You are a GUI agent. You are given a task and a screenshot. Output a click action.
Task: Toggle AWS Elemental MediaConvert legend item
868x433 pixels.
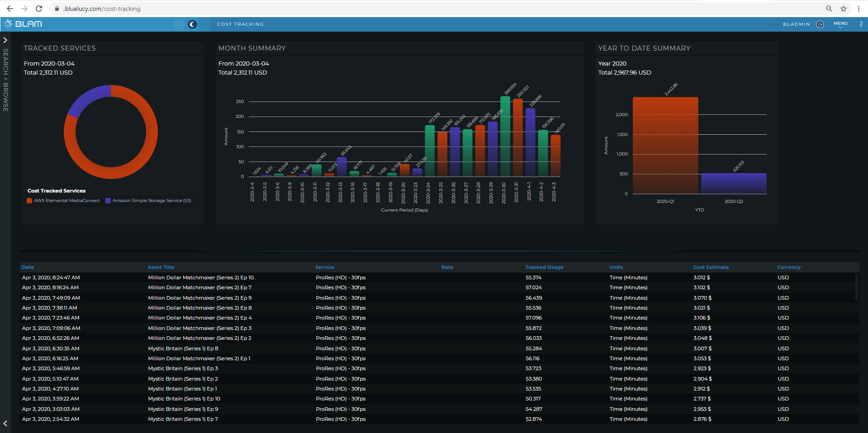66,201
